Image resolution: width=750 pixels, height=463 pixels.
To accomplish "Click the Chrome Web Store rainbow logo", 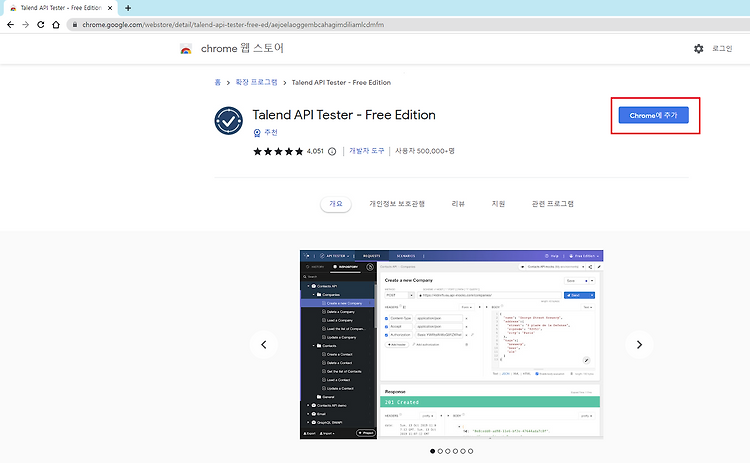I will point(186,49).
